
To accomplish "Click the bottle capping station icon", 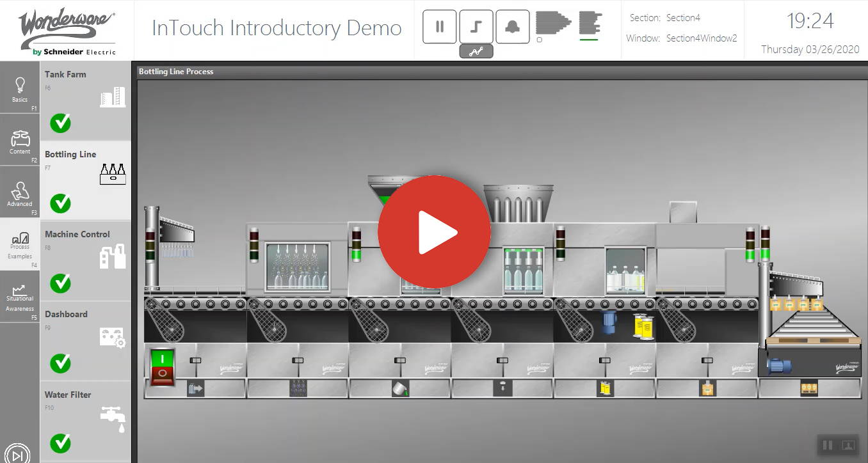I will pyautogui.click(x=502, y=388).
